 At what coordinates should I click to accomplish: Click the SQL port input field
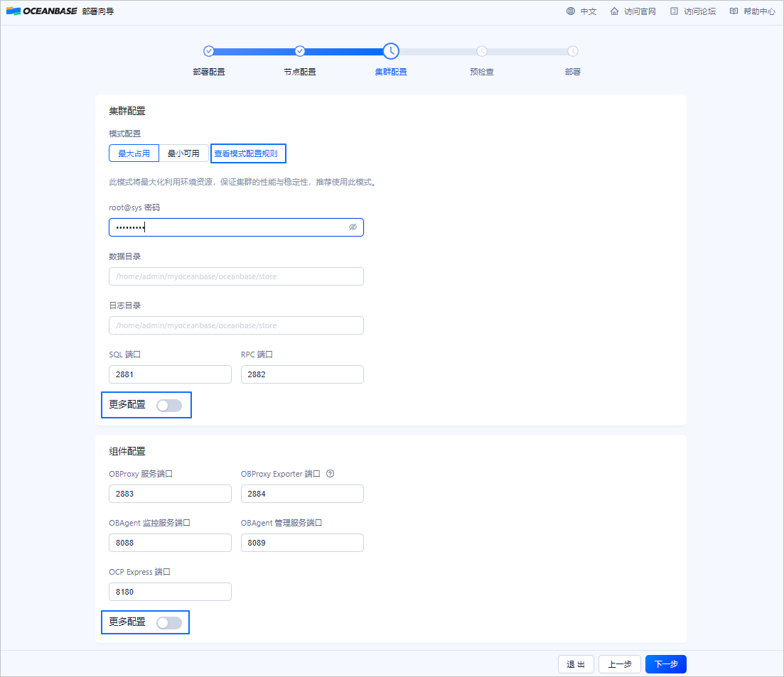pos(170,374)
